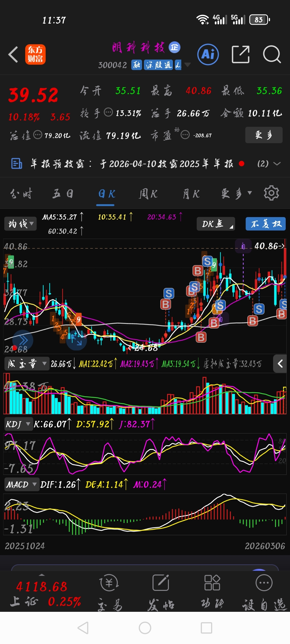Tap stock name 朗科科技 title

138,47
